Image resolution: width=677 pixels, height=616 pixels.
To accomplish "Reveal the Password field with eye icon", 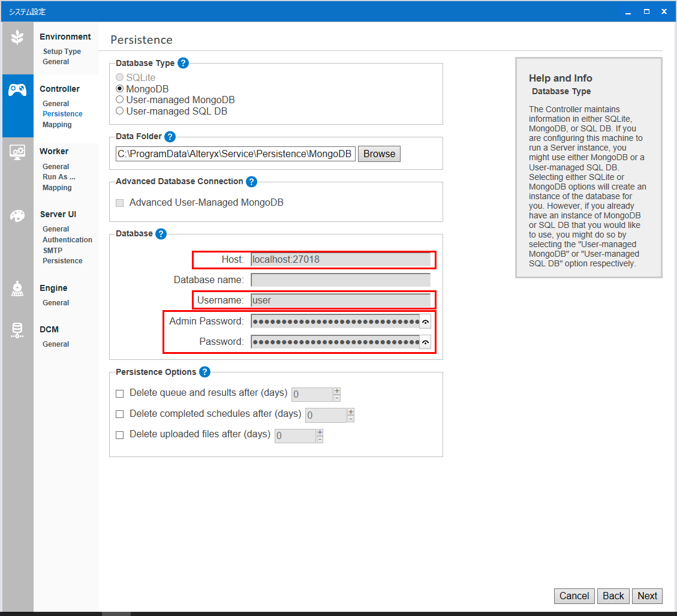I will 425,342.
